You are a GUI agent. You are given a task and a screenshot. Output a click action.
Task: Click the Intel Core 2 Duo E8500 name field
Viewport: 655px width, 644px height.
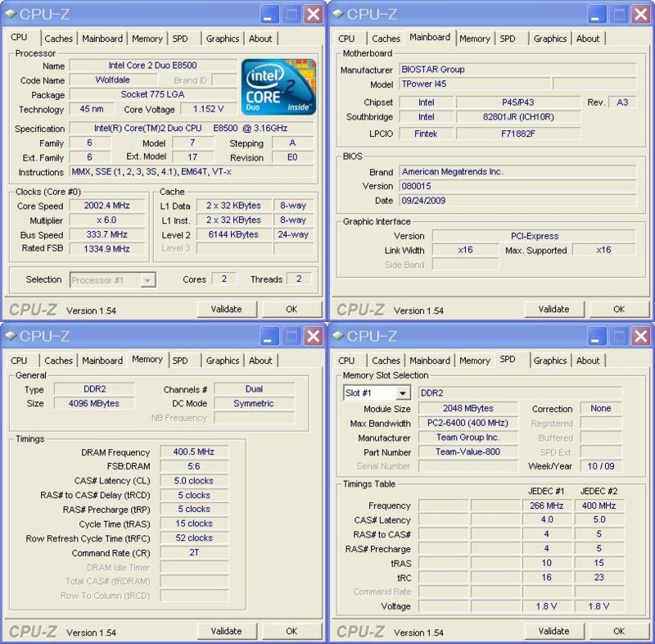pyautogui.click(x=153, y=66)
